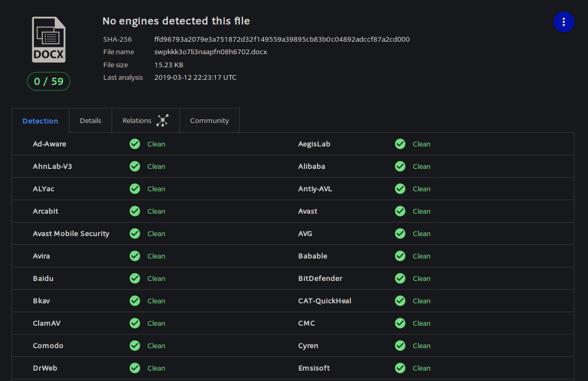This screenshot has height=381, width=588.
Task: Click the Ad-Aware engine name
Action: (x=50, y=144)
